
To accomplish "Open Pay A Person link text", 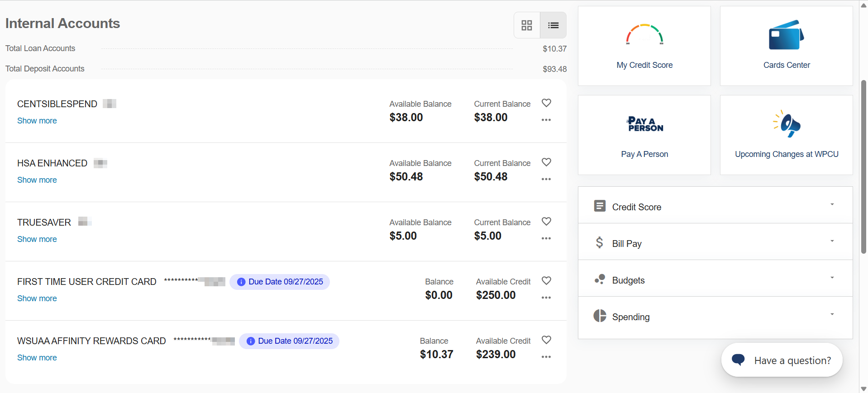I will point(644,154).
